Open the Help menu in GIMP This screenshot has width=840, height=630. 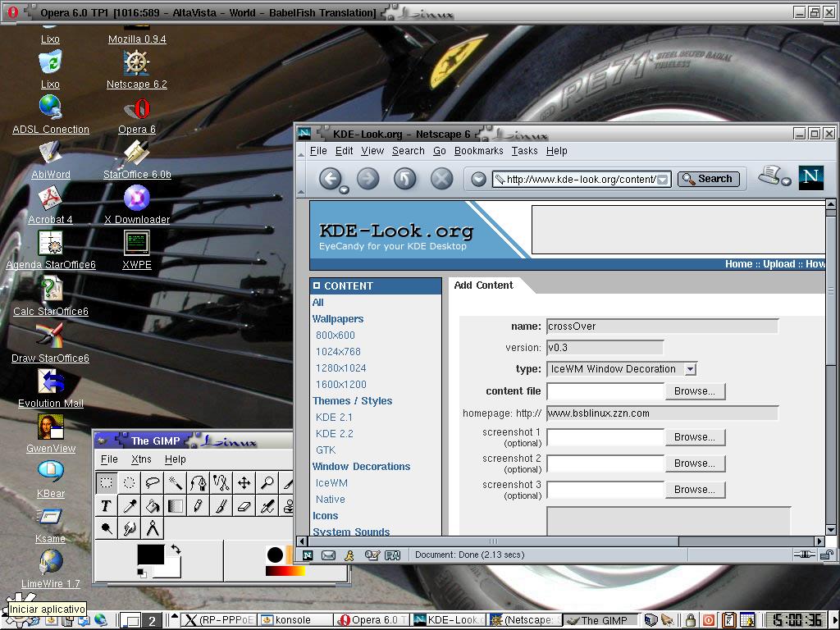pyautogui.click(x=176, y=459)
